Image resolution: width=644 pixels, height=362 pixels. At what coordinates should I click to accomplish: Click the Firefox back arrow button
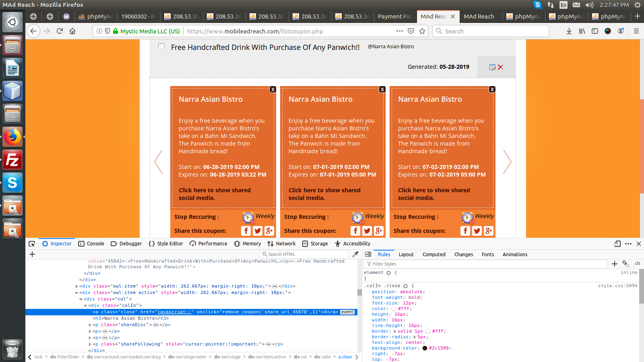point(33,31)
